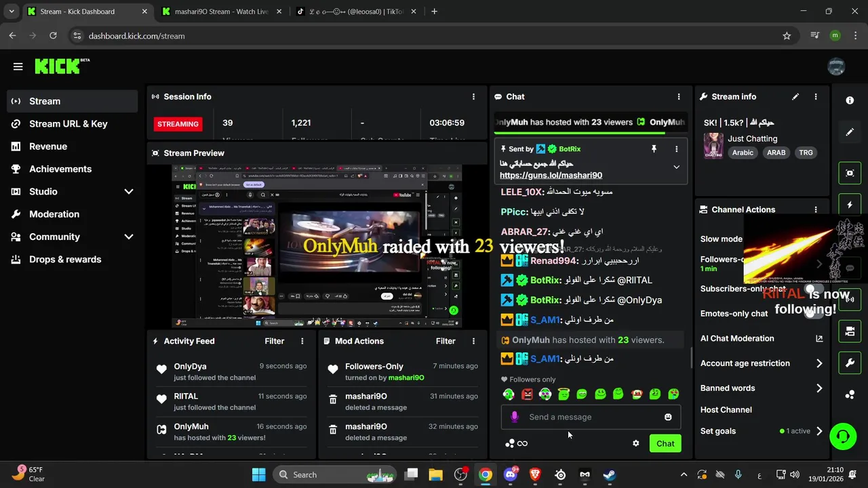Click the stream preview icon in right sidebar
This screenshot has height=488, width=868.
click(x=850, y=173)
